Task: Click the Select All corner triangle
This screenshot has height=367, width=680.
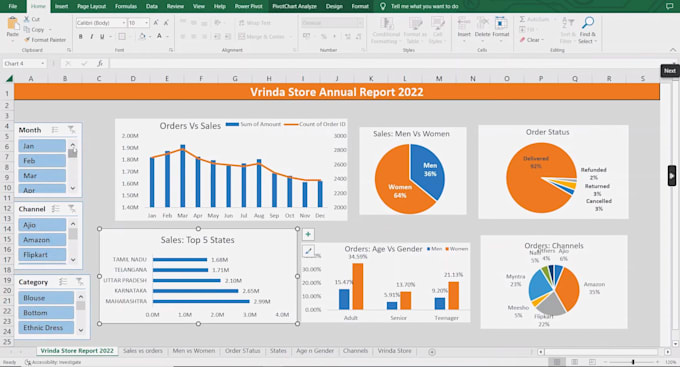Action: coord(9,79)
